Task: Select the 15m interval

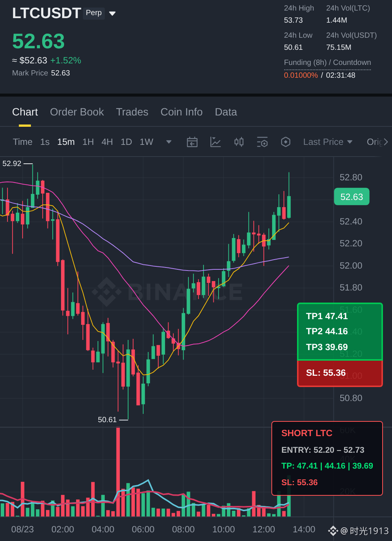Action: (66, 142)
